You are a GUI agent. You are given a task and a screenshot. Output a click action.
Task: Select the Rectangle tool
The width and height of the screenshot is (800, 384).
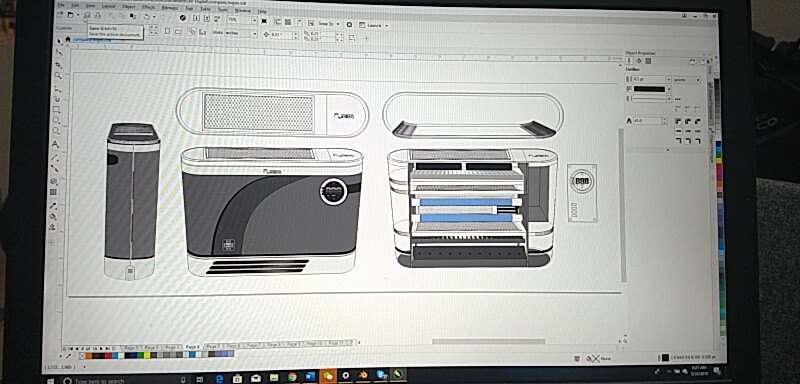point(57,109)
